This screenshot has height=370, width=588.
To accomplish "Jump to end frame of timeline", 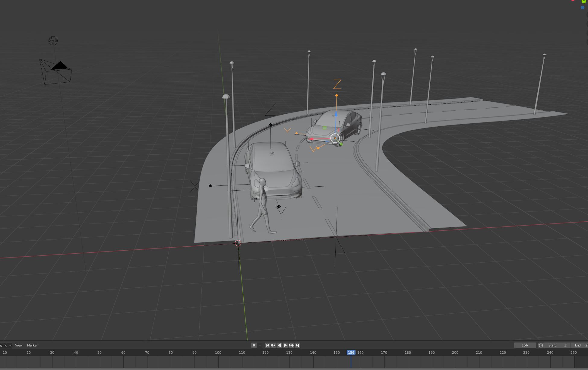I will 297,345.
